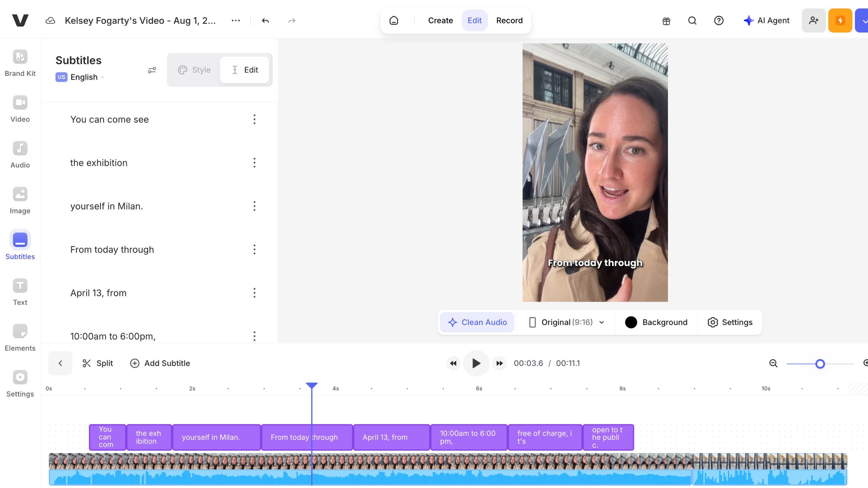Go to the home icon
This screenshot has height=488, width=868.
pyautogui.click(x=394, y=21)
